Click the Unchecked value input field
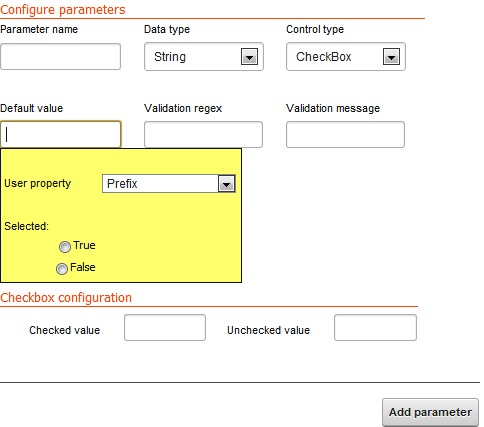The image size is (484, 427). coord(375,328)
